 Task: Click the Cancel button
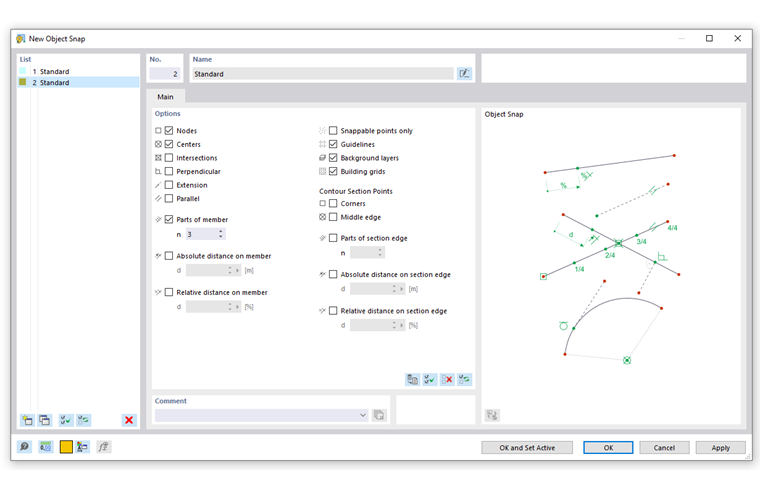664,448
